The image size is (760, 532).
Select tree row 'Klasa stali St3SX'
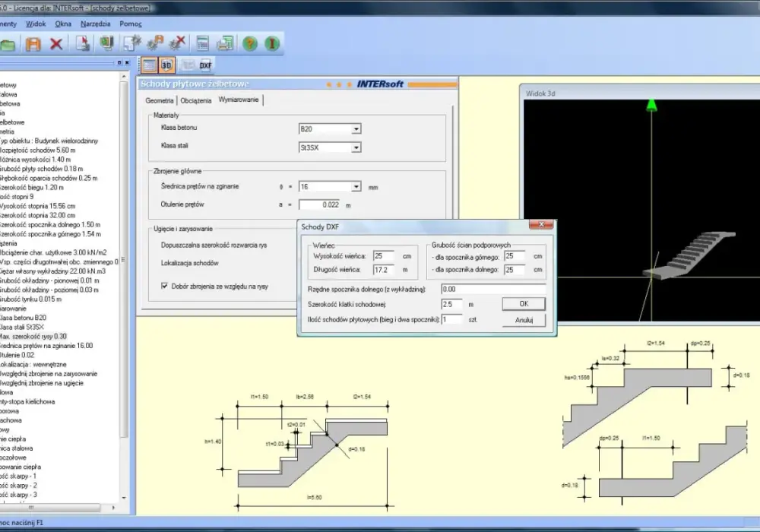click(22, 327)
